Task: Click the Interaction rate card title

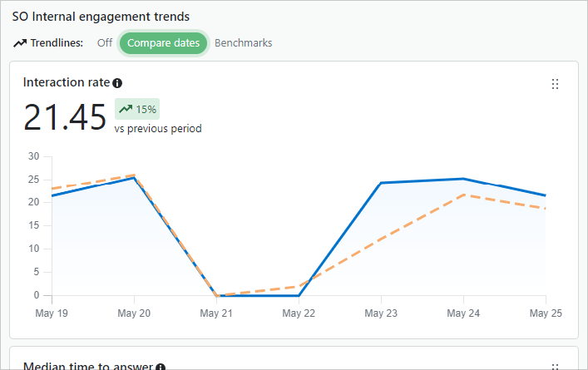Action: (67, 82)
